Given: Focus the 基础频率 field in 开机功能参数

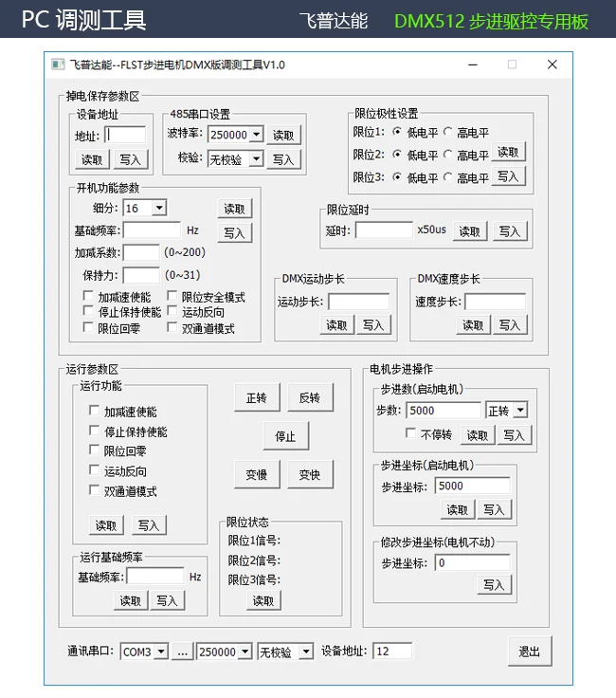Looking at the screenshot, I should (153, 230).
